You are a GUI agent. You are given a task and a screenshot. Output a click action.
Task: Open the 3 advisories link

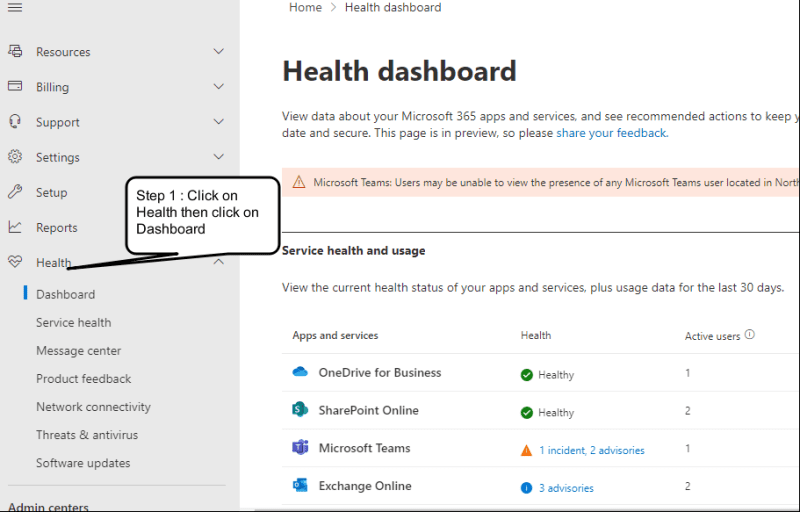[566, 488]
